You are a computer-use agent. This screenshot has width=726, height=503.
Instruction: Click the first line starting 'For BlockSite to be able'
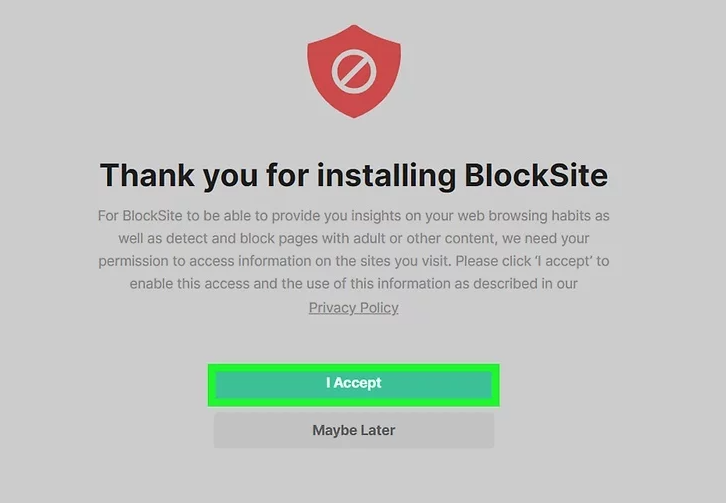coord(353,216)
